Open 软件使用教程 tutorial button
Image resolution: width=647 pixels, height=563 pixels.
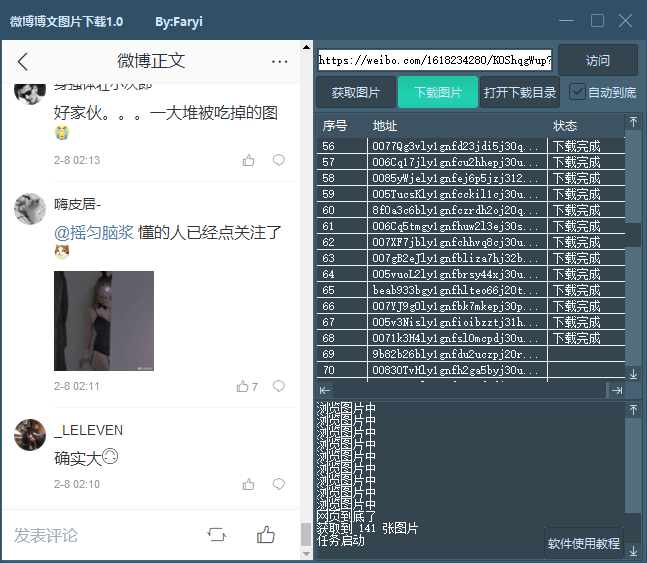point(583,543)
